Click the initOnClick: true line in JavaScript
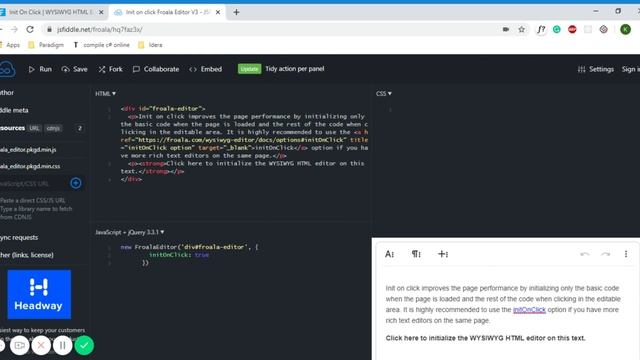The width and height of the screenshot is (640, 360). click(178, 255)
